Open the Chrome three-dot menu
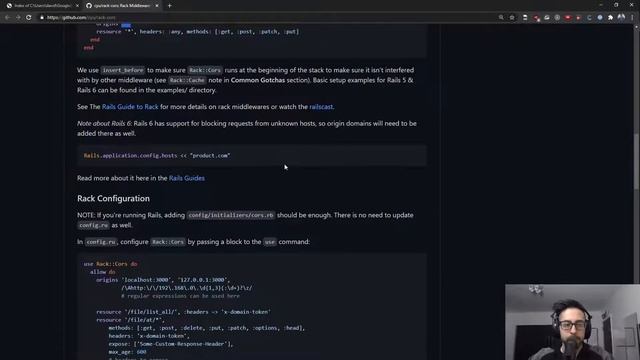Viewport: 640px width, 360px height. [x=632, y=18]
